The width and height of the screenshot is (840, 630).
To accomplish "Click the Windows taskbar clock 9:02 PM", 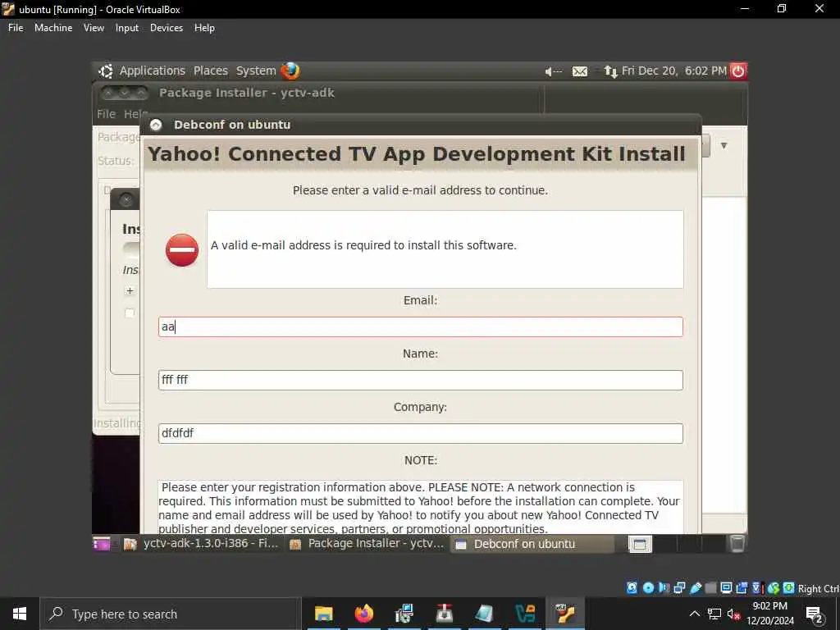I will tap(769, 614).
